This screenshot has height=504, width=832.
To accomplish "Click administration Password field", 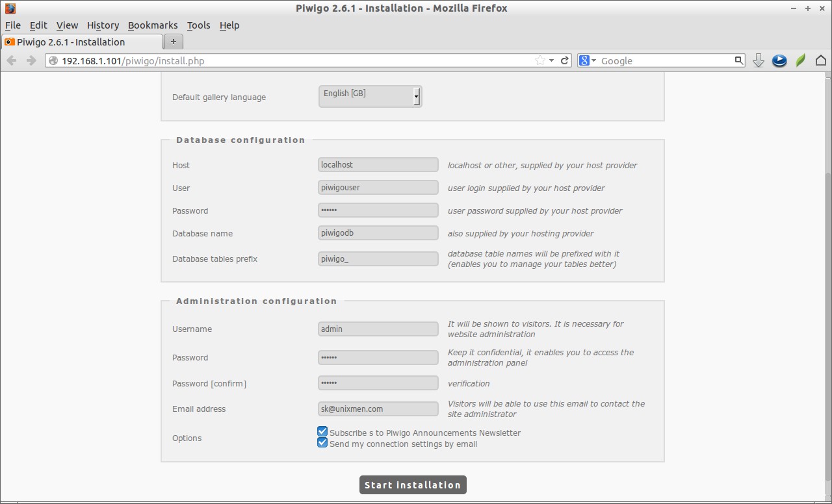I will (x=378, y=357).
